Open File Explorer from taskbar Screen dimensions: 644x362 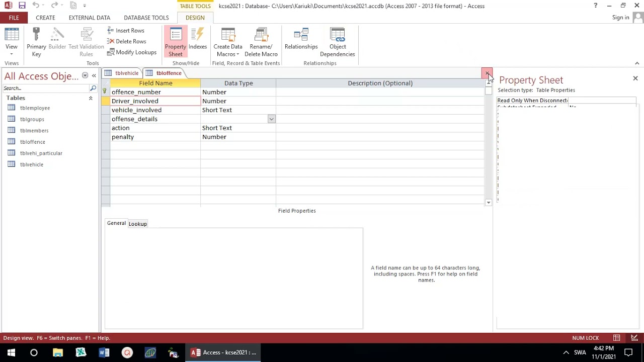point(58,352)
